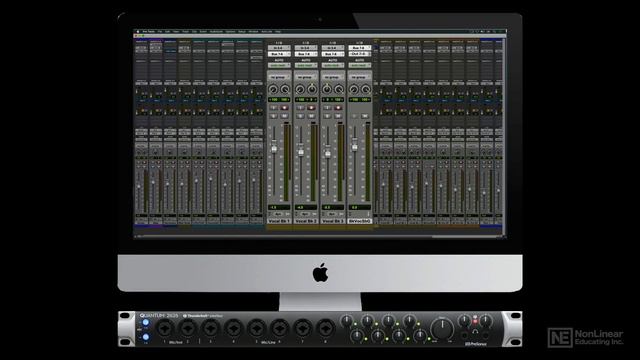Record-enable the Vocal Bk 3 track

[x=338, y=108]
